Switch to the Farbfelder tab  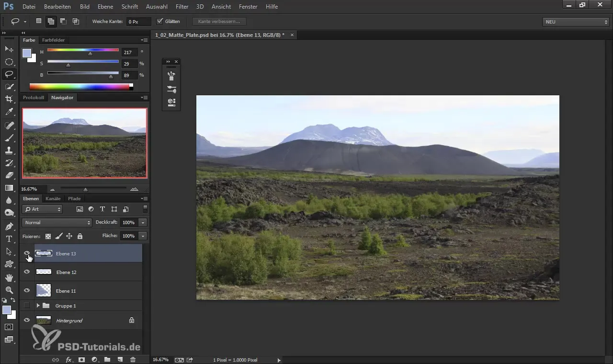pos(53,40)
